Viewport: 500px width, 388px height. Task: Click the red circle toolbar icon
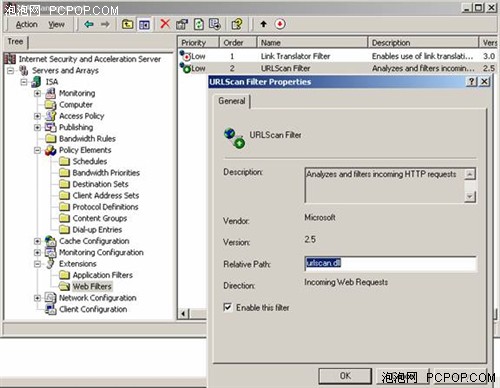pyautogui.click(x=280, y=24)
